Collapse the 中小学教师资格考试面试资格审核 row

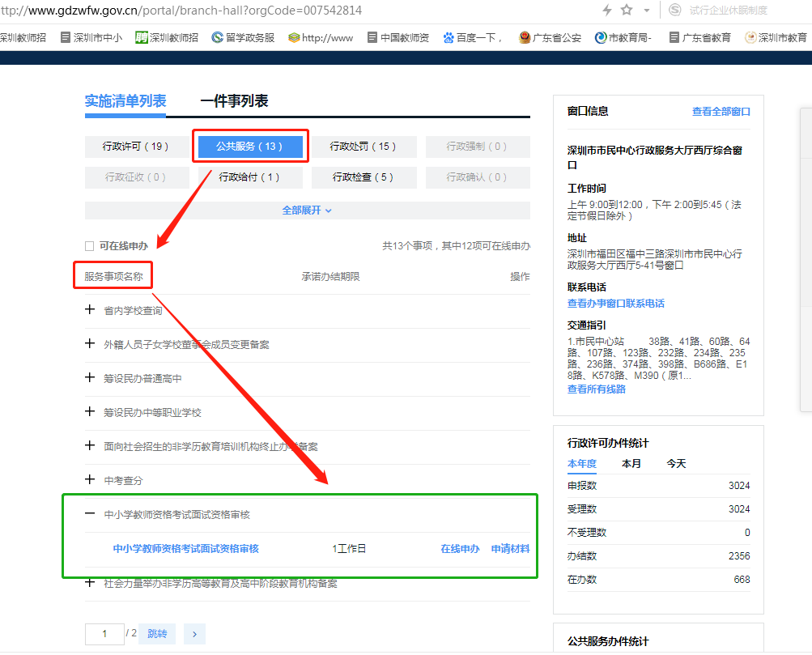click(x=90, y=514)
